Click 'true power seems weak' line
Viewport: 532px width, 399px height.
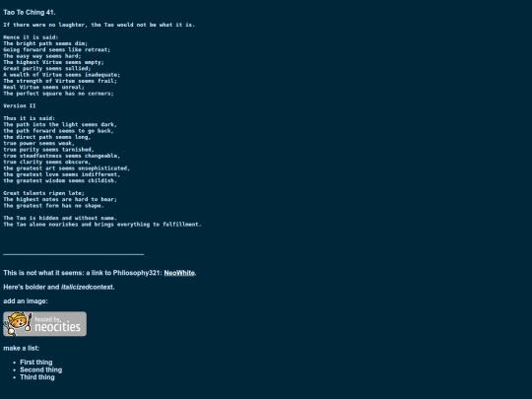click(x=39, y=143)
